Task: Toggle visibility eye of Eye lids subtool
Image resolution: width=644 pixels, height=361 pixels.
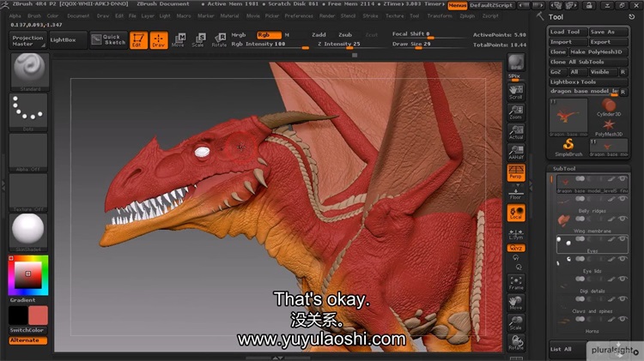Action: pyautogui.click(x=623, y=259)
